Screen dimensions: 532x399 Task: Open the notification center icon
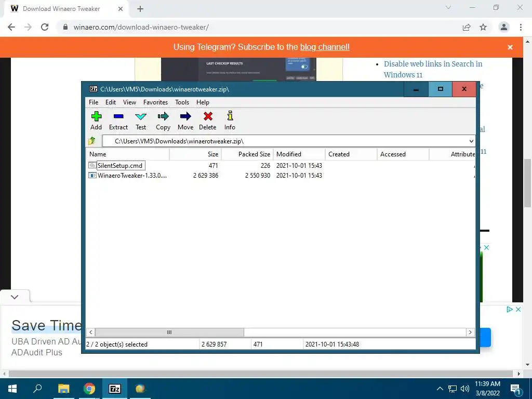pyautogui.click(x=516, y=389)
